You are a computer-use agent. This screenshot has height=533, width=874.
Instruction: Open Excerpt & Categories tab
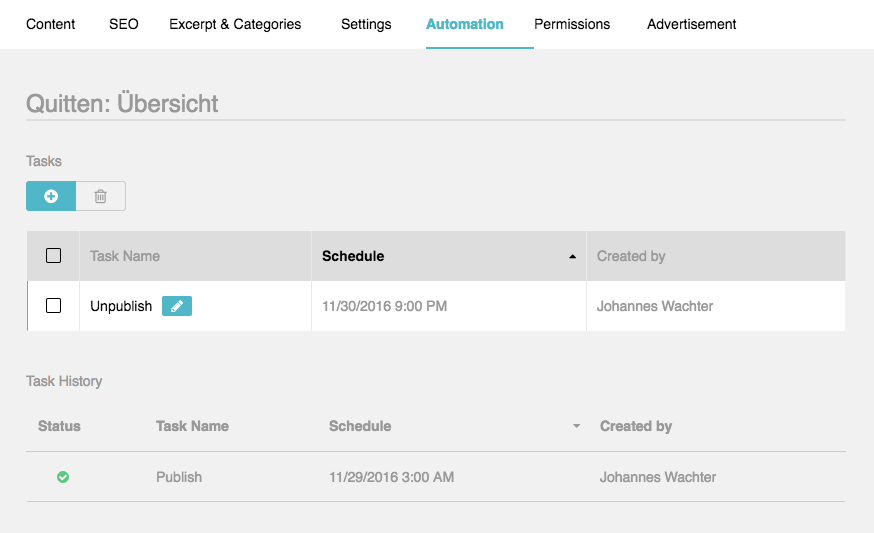click(x=235, y=25)
